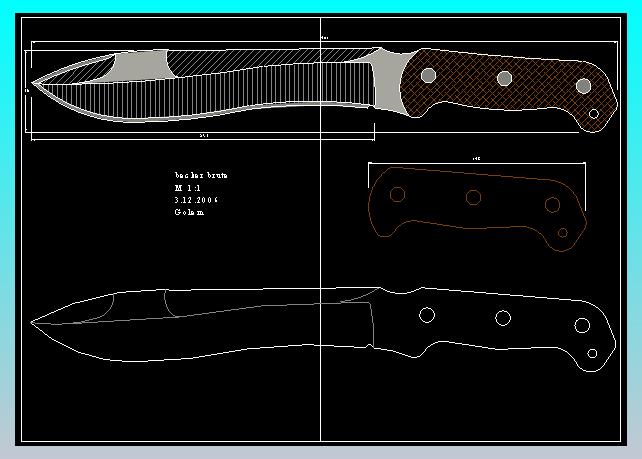Pick the pin hole nearest the blade on the textured handle

[x=428, y=75]
